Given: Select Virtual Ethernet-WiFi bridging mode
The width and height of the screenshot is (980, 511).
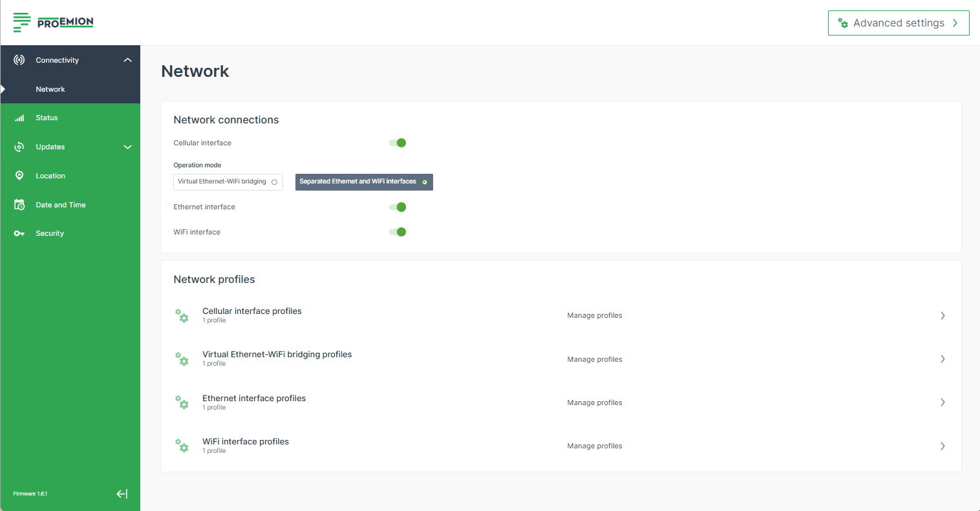Looking at the screenshot, I should [x=228, y=182].
